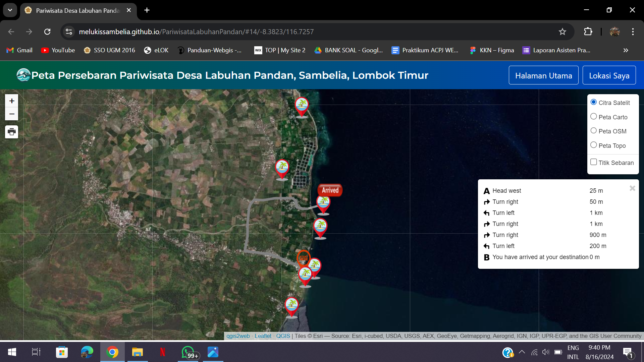This screenshot has height=362, width=644.
Task: Click the Halaman Utama button
Action: (x=543, y=75)
